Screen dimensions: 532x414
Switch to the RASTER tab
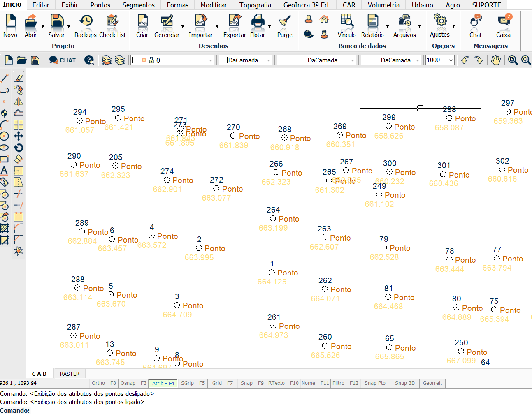click(x=70, y=374)
